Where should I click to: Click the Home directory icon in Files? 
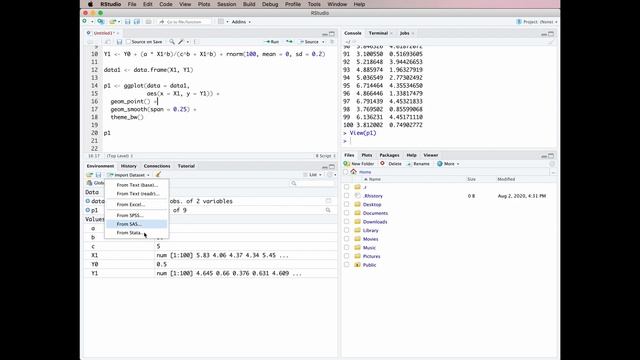point(353,172)
